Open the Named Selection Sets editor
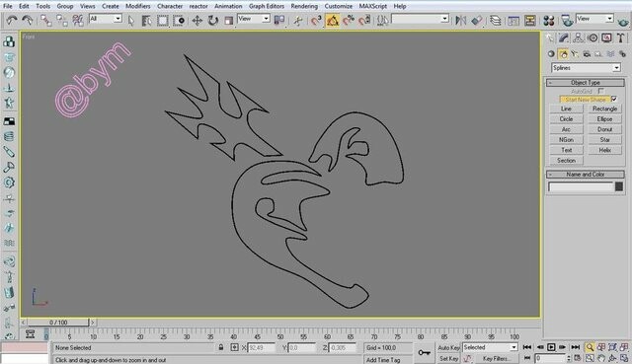This screenshot has width=632, height=364. (x=382, y=20)
